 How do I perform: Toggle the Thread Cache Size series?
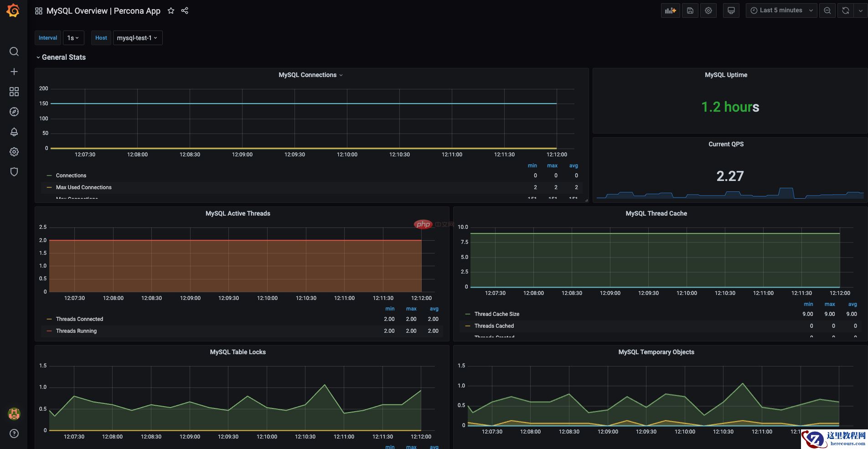[x=497, y=314]
